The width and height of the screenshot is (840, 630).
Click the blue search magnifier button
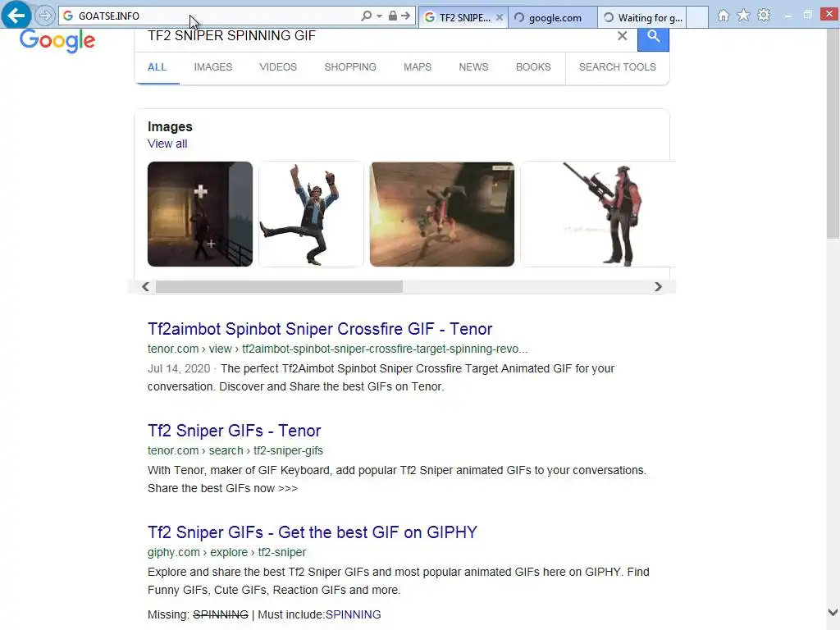point(653,39)
